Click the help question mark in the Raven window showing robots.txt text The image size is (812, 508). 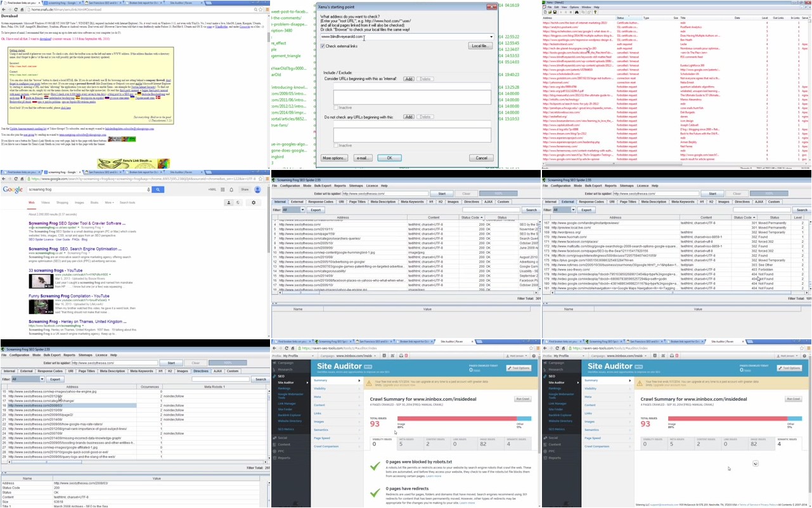coord(533,356)
